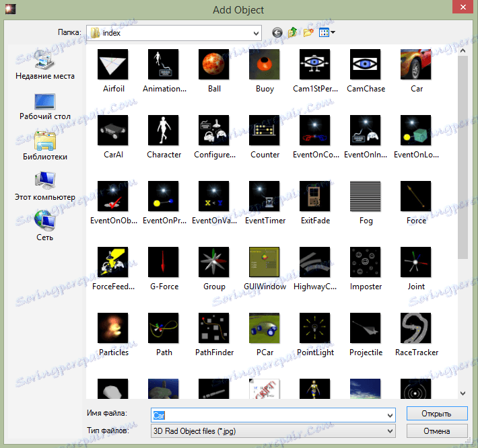Go back to the previous folder

coord(277,32)
